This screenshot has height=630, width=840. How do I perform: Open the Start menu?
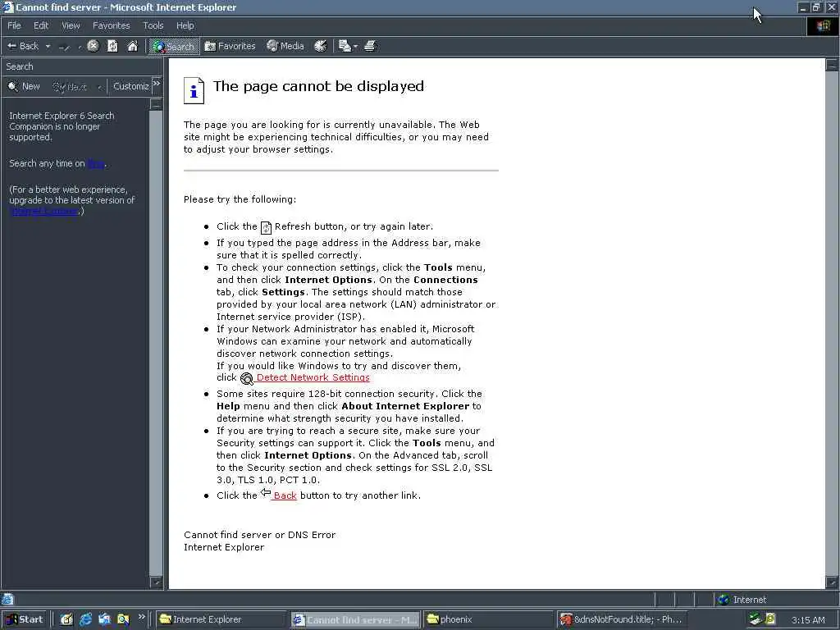[x=25, y=619]
